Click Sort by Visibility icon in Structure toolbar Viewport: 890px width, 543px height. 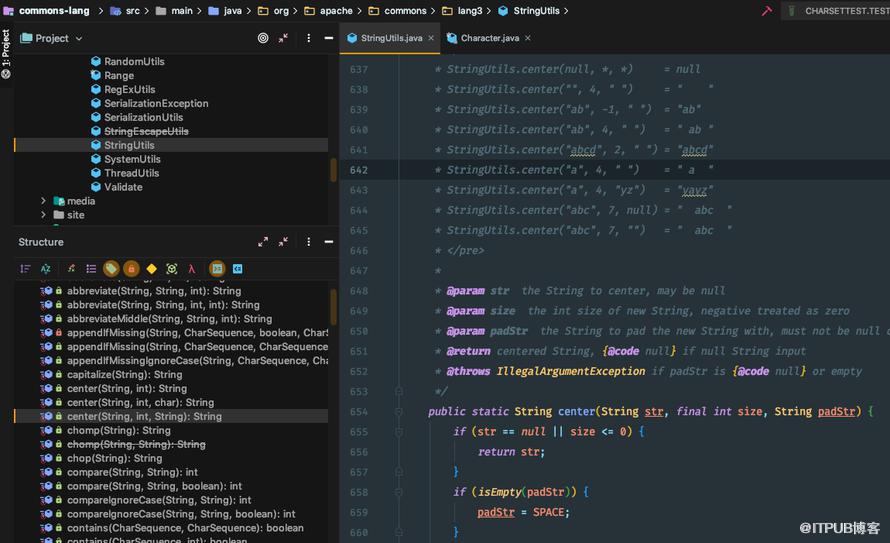25,269
